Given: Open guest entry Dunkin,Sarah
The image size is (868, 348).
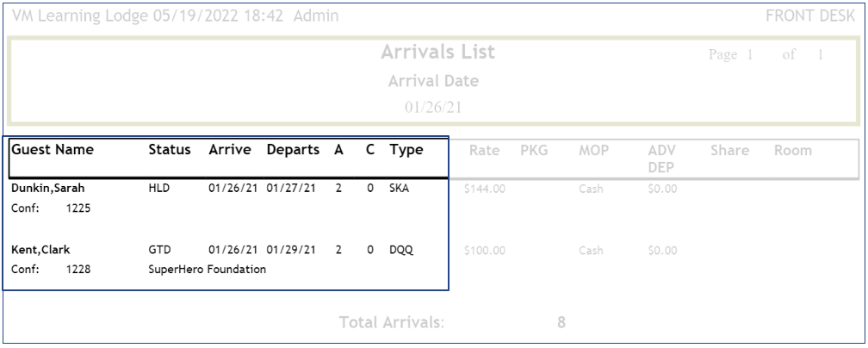Looking at the screenshot, I should (x=41, y=189).
